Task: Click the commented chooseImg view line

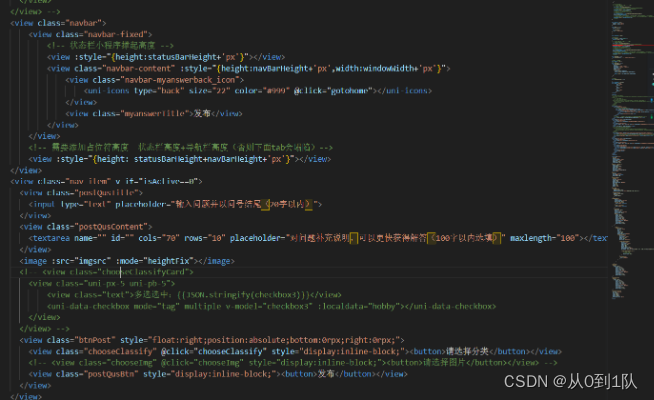Action: coord(293,362)
